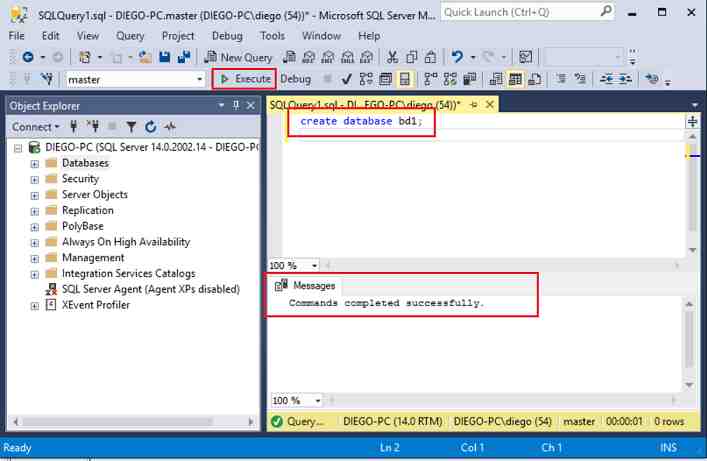The image size is (707, 461).
Task: Click the Messages pane vertical scrollbar
Action: click(x=689, y=344)
